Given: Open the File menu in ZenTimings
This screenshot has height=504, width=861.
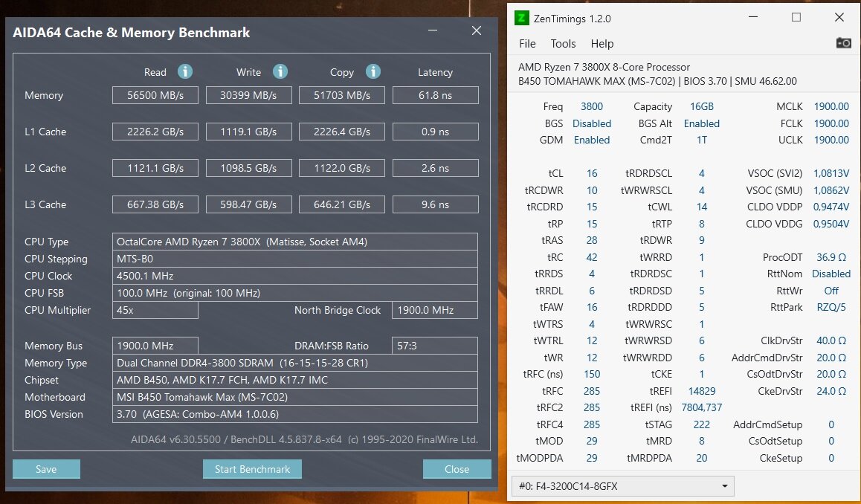Looking at the screenshot, I should point(527,44).
